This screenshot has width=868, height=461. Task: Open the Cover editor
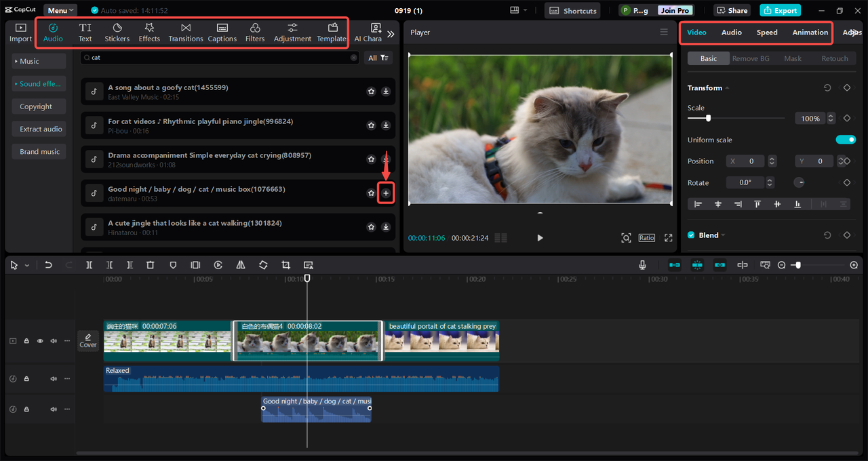click(x=88, y=340)
